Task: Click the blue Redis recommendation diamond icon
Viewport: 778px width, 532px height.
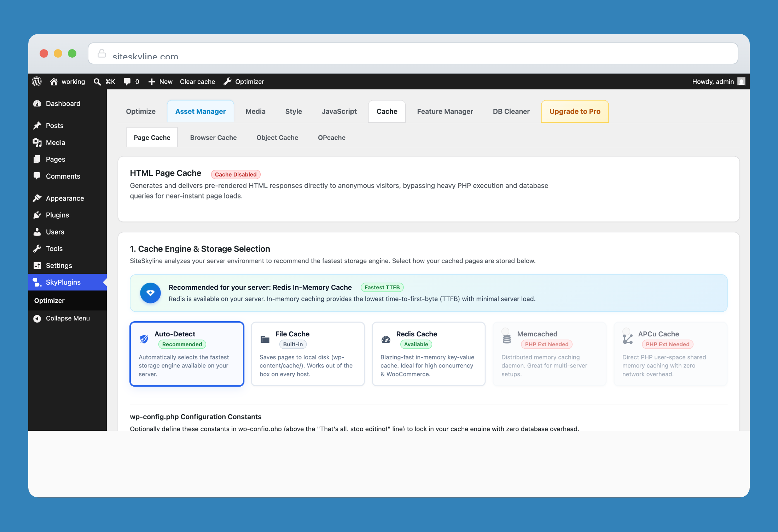Action: [151, 293]
